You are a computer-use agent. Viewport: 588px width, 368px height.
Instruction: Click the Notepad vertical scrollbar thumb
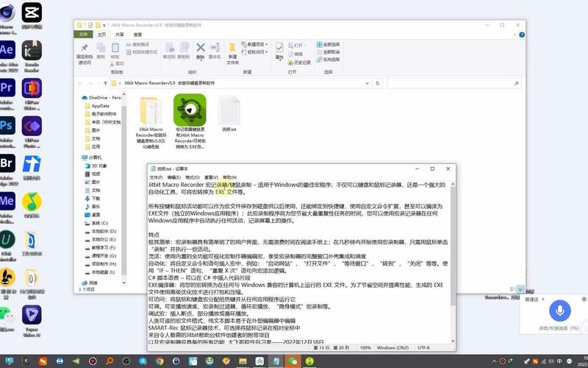(453, 246)
